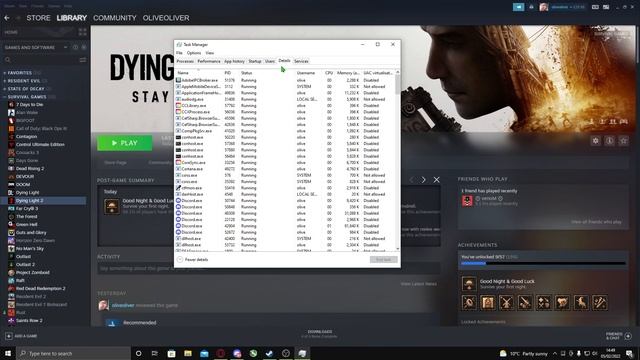Show hidden system tray icons chevron
This screenshot has height=360, width=640.
555,353
